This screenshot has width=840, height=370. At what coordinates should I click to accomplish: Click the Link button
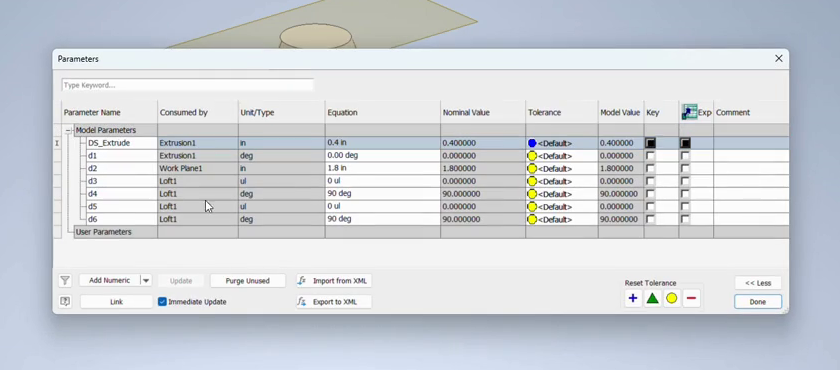[116, 301]
